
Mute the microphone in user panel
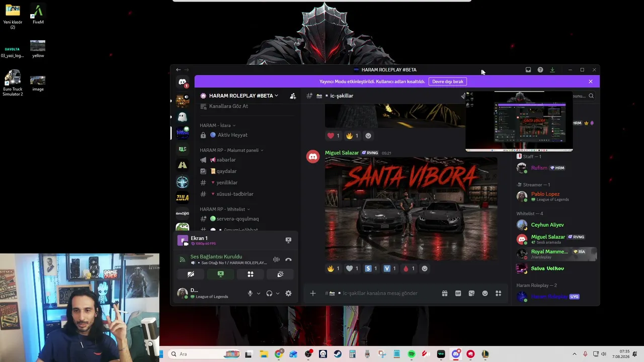(250, 293)
